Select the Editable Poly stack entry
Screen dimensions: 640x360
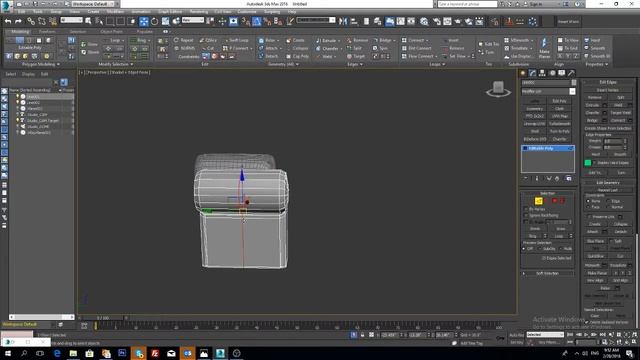548,148
